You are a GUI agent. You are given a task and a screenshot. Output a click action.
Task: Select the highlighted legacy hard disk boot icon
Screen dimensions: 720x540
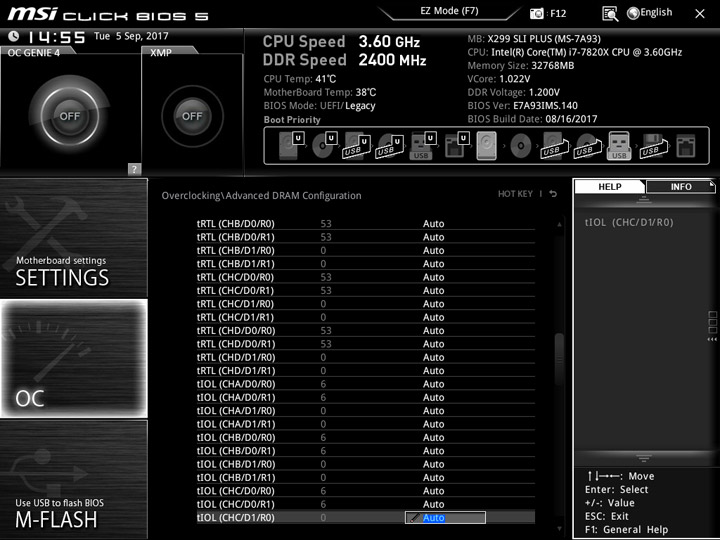[487, 146]
